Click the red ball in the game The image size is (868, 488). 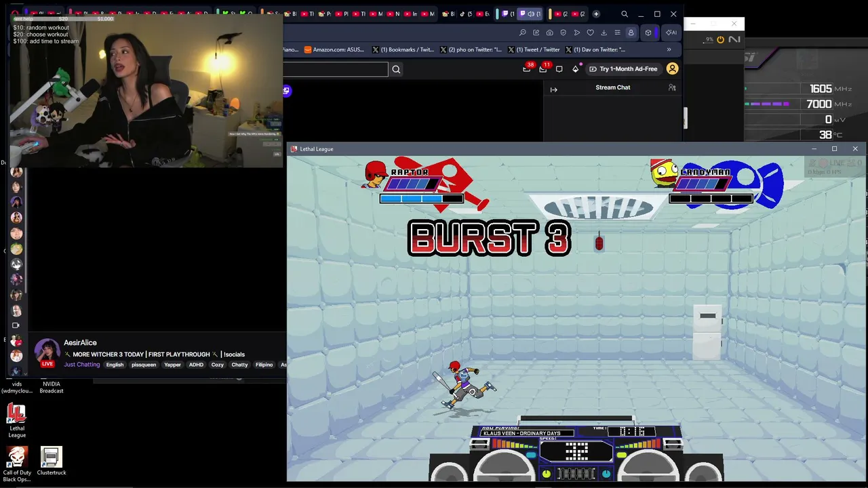pos(599,243)
